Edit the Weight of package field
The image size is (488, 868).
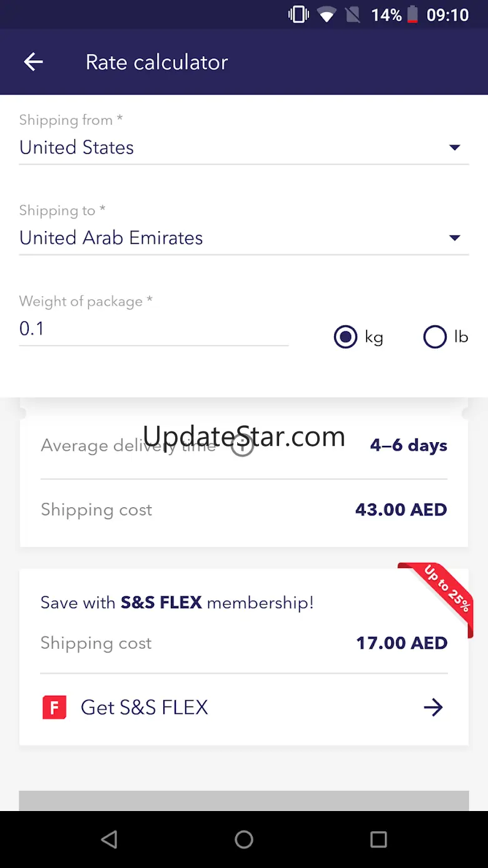(x=153, y=329)
